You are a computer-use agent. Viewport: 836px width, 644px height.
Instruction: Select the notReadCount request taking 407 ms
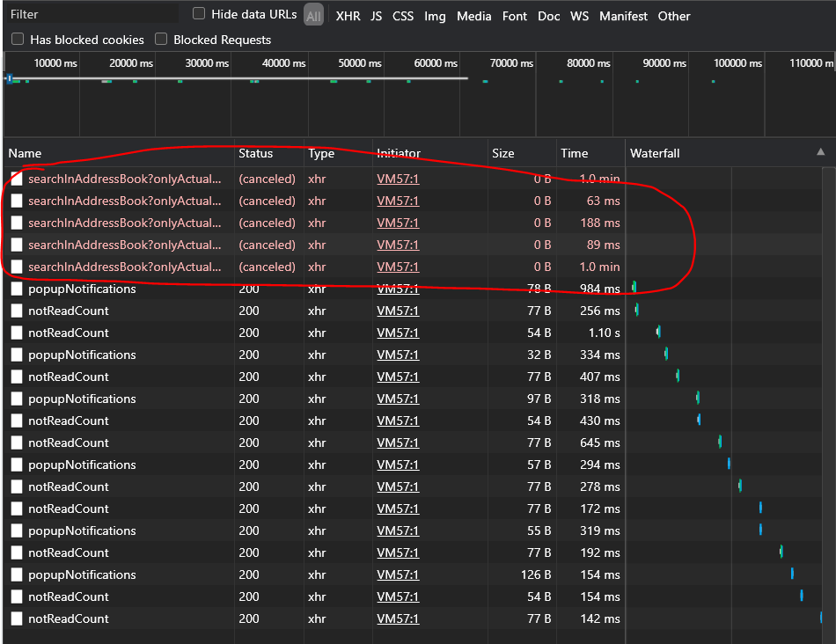click(69, 377)
